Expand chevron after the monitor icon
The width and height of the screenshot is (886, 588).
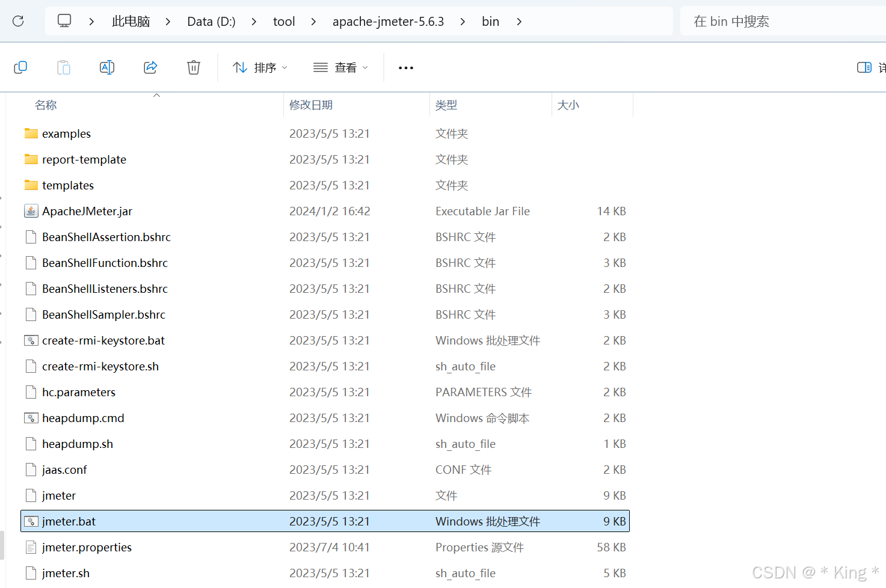(91, 22)
